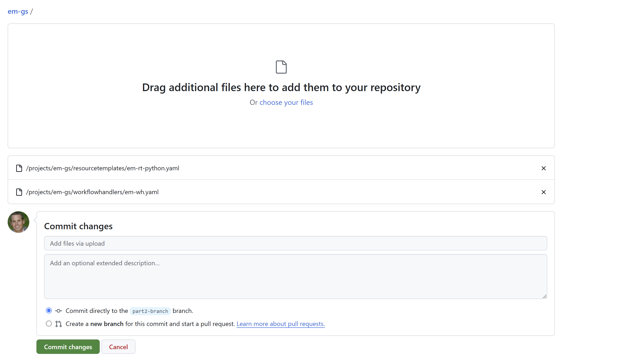Click the choose your files link
Viewport: 622px width, 364px height.
[x=286, y=102]
